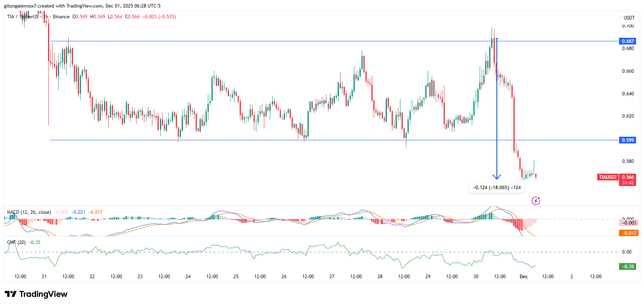The height and width of the screenshot is (306, 644).
Task: Click the green -0.35 CMF value tag
Action: click(627, 267)
